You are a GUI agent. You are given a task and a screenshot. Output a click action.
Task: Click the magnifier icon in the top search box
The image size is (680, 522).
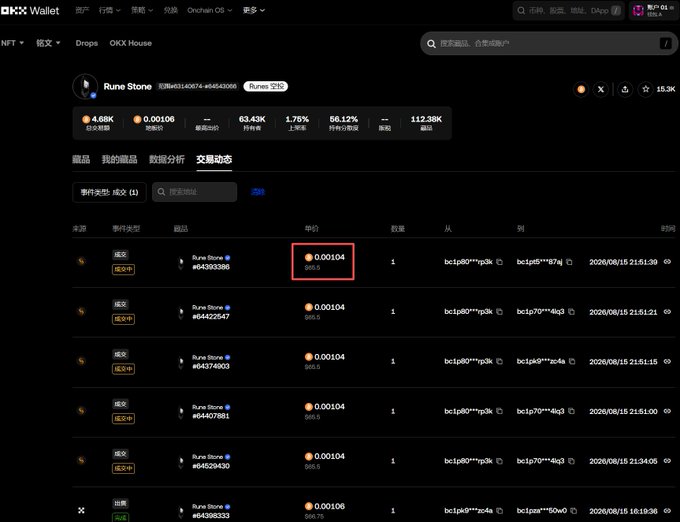tap(521, 10)
